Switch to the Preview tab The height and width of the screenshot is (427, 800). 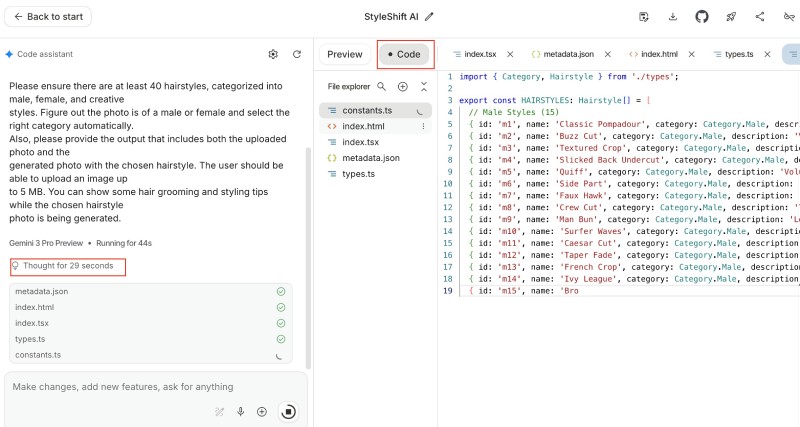point(345,54)
